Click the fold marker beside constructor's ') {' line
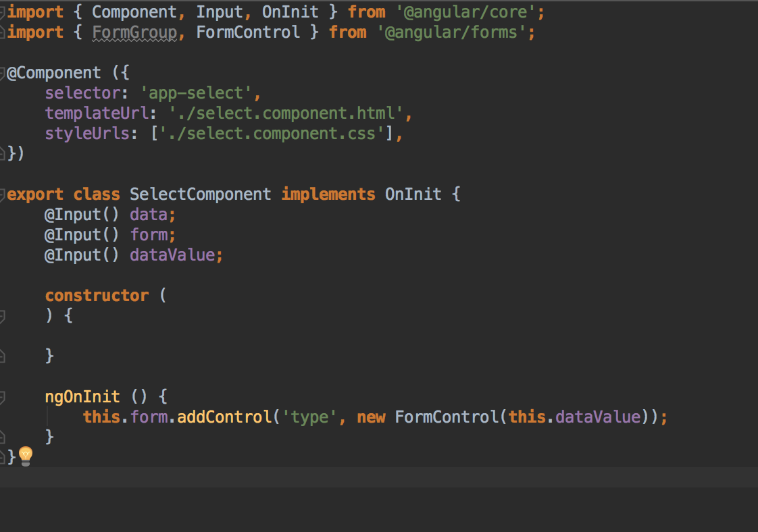Viewport: 758px width, 532px height. 2,316
